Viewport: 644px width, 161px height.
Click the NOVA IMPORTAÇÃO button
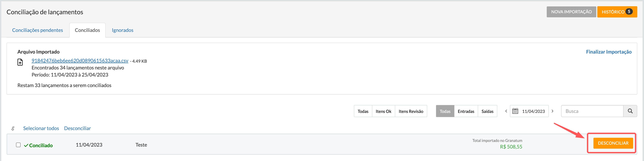pos(571,12)
